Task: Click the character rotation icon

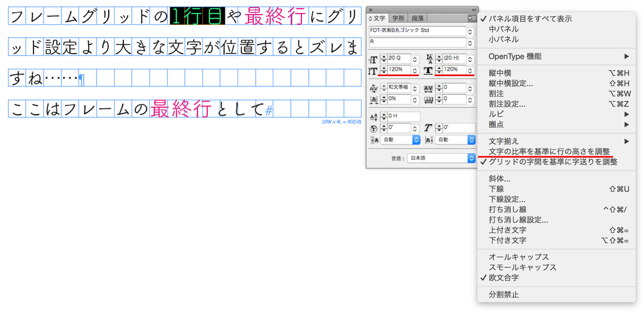Action: [374, 128]
